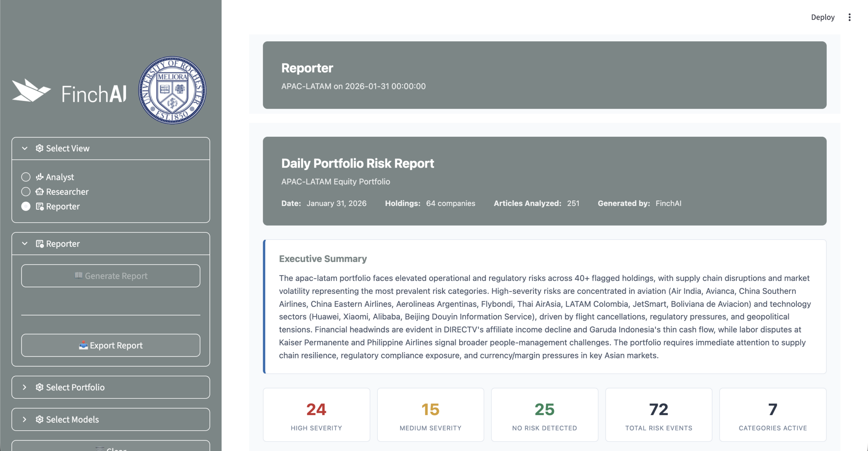Click the Generate Report button

pyautogui.click(x=111, y=276)
